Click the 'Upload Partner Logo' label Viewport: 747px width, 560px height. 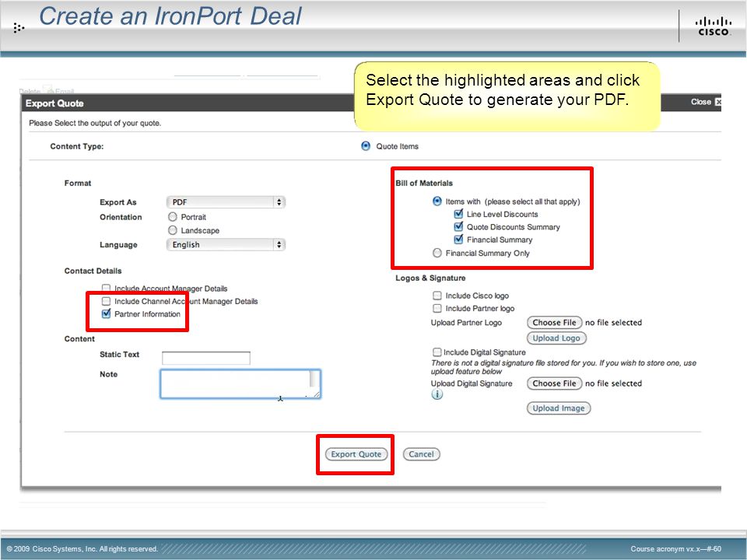(466, 323)
